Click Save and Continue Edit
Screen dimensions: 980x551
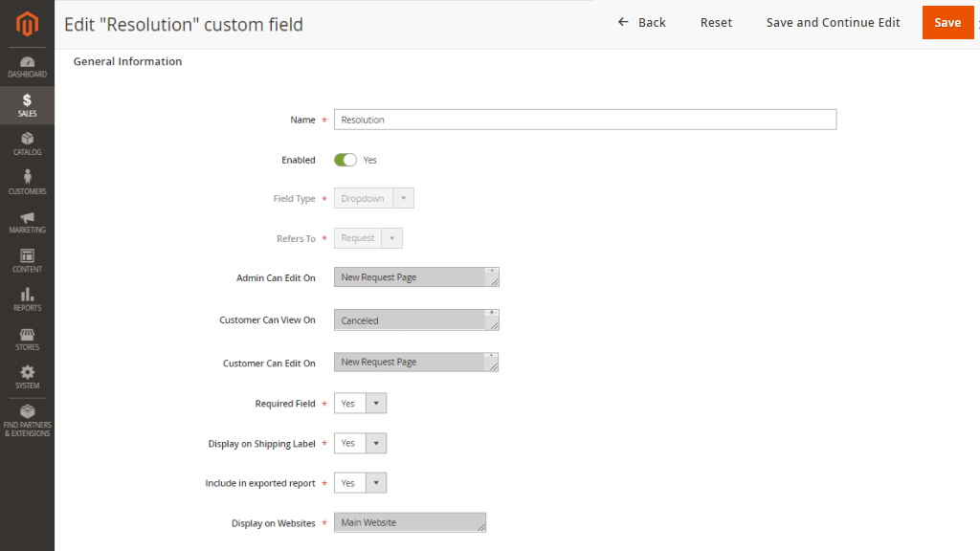[834, 23]
